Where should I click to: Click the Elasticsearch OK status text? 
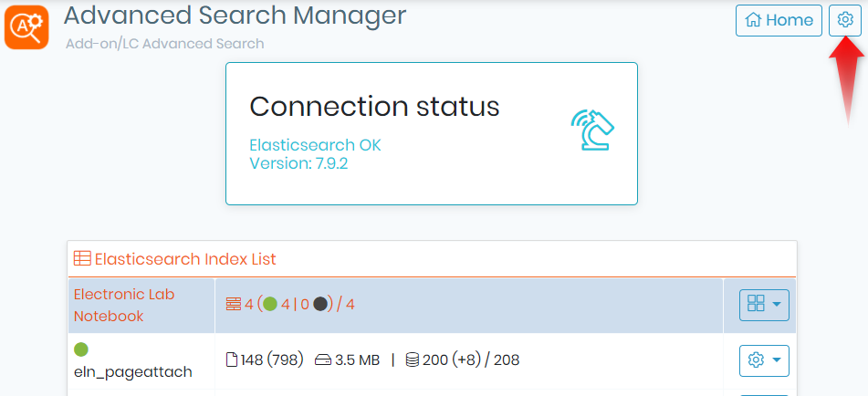[x=315, y=145]
